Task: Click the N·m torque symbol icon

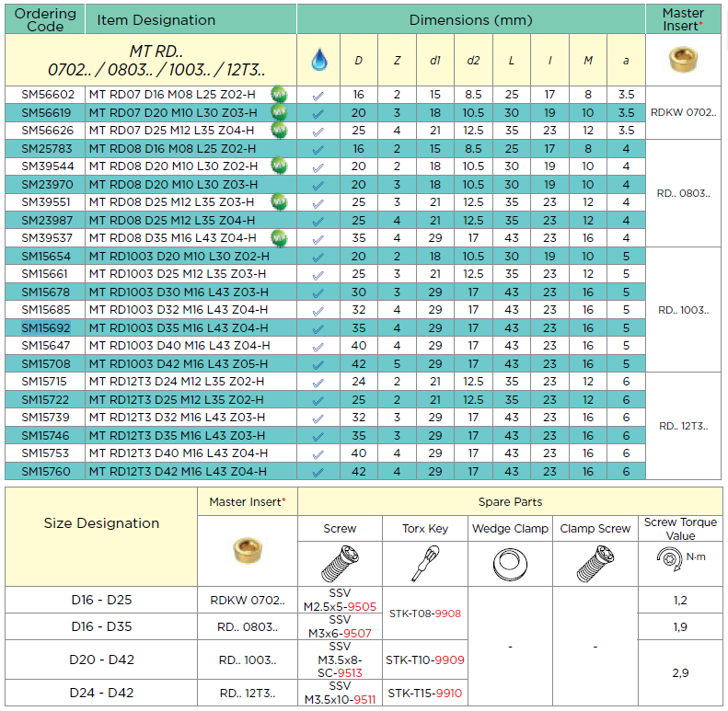Action: (x=682, y=557)
